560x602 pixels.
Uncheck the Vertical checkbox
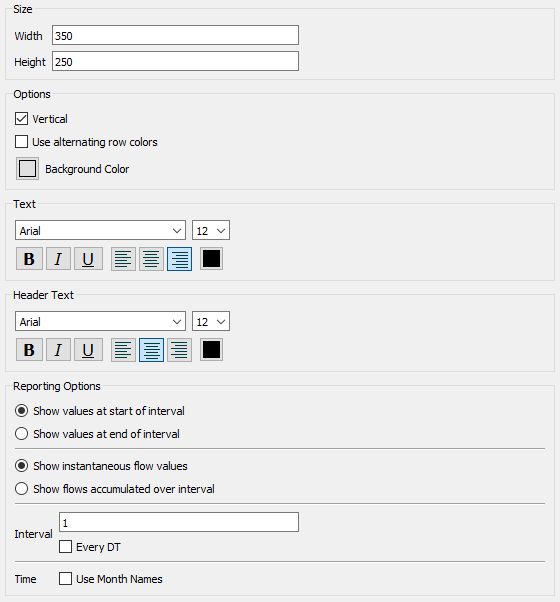[x=21, y=119]
